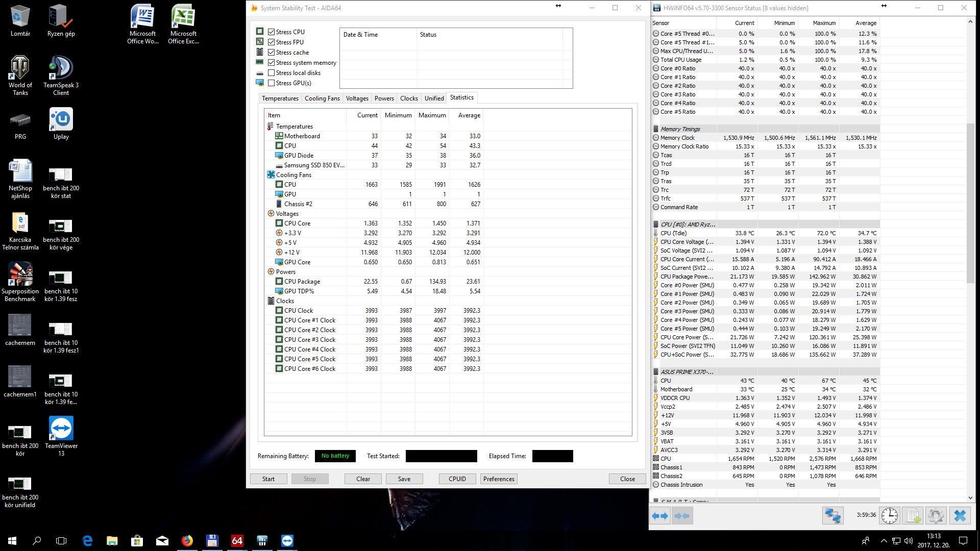The height and width of the screenshot is (551, 980).
Task: Switch to the Unified tab
Action: 434,98
